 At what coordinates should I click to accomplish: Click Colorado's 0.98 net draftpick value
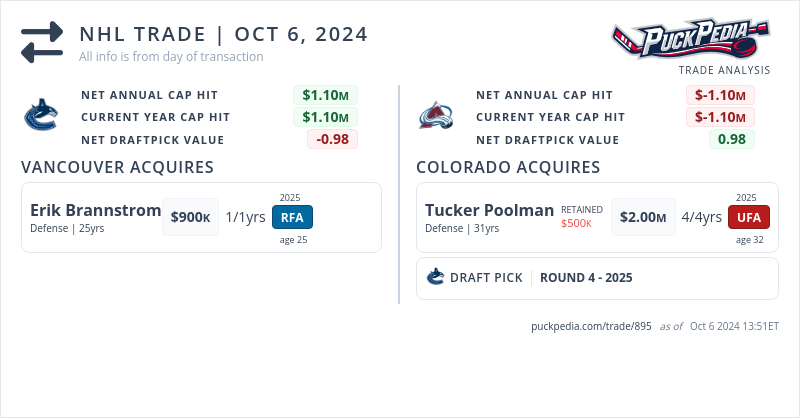[732, 139]
